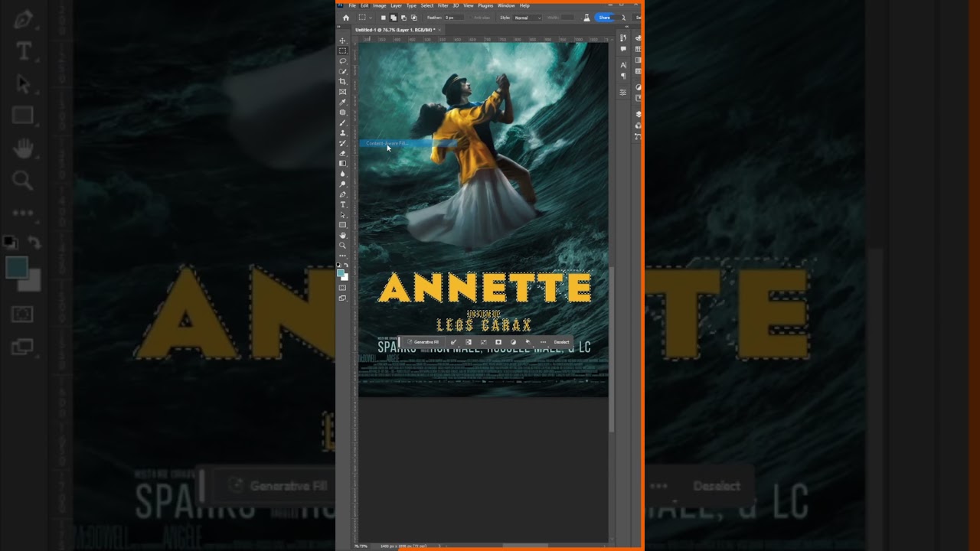Choose Add to selection mode
This screenshot has height=551, width=980.
coord(394,18)
